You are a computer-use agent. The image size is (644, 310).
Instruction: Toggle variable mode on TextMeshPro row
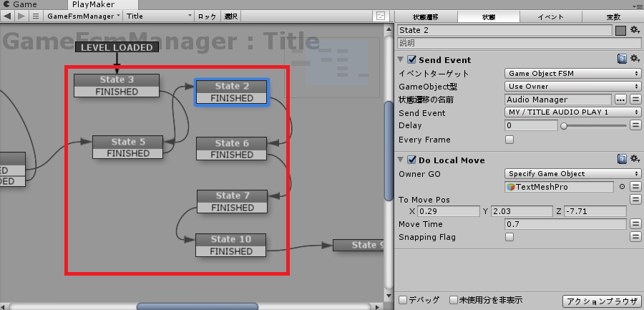635,186
